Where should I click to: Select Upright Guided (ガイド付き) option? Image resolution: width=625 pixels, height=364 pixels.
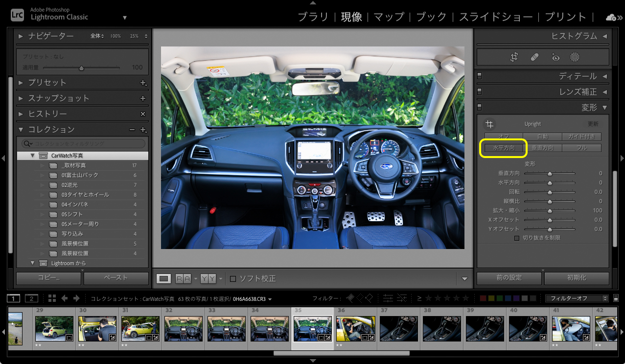point(581,137)
